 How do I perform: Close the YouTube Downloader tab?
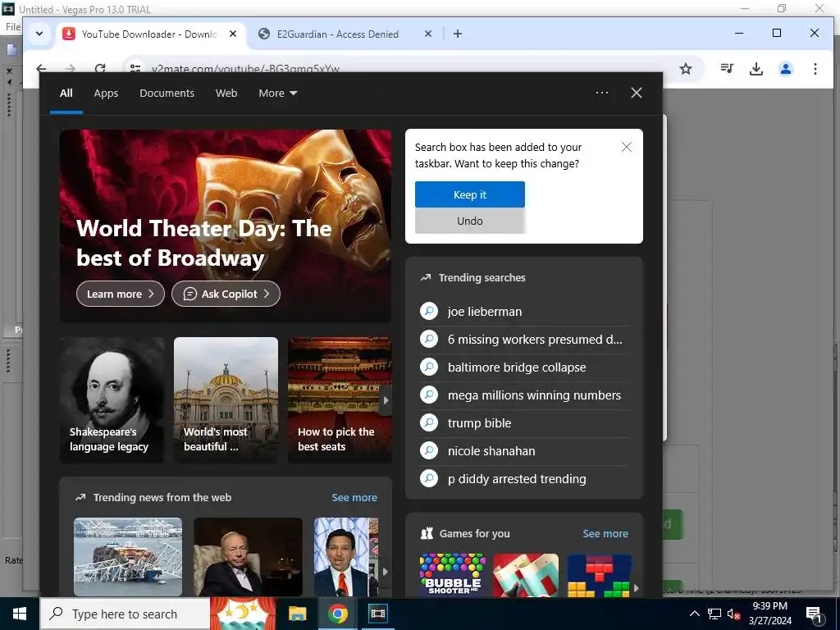pos(232,34)
